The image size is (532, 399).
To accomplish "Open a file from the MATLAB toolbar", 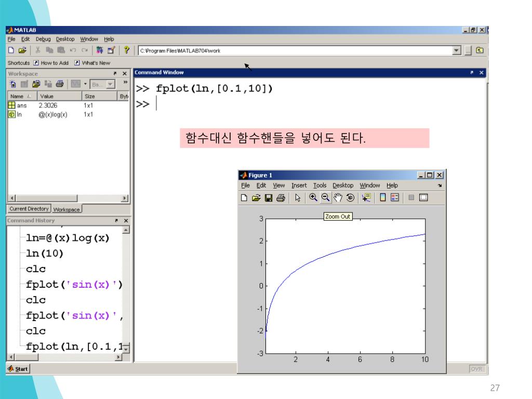I will pos(22,50).
